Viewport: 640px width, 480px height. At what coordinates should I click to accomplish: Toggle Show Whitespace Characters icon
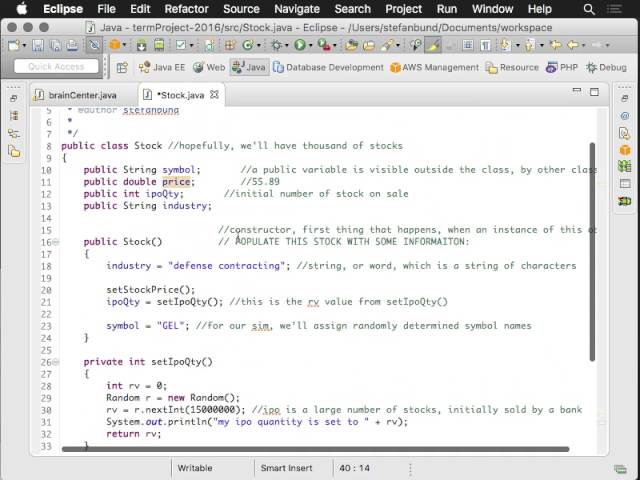click(485, 44)
